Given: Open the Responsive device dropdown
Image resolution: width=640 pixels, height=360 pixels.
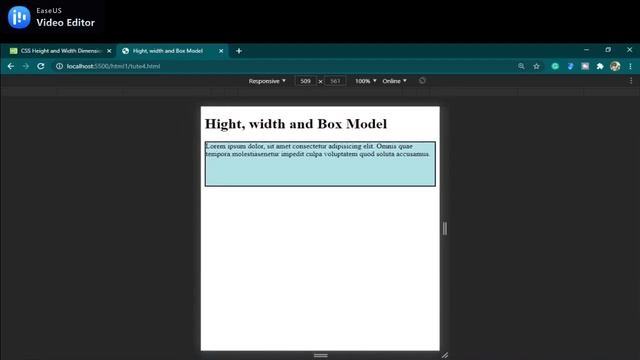Looking at the screenshot, I should coord(267,81).
